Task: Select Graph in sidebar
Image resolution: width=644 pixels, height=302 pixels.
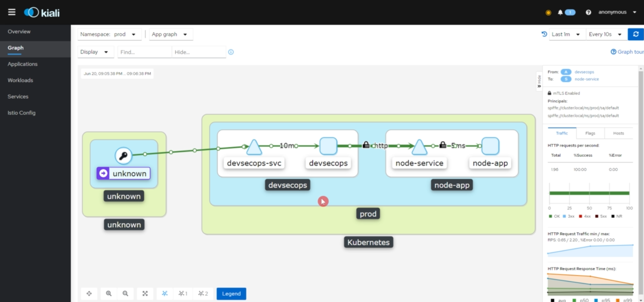Action: (35, 49)
